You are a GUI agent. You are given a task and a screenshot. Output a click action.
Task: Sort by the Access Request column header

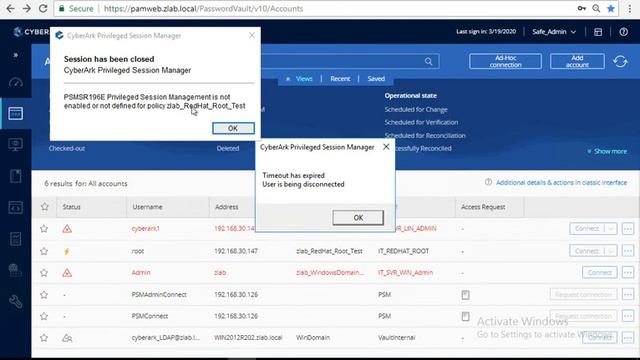(483, 207)
